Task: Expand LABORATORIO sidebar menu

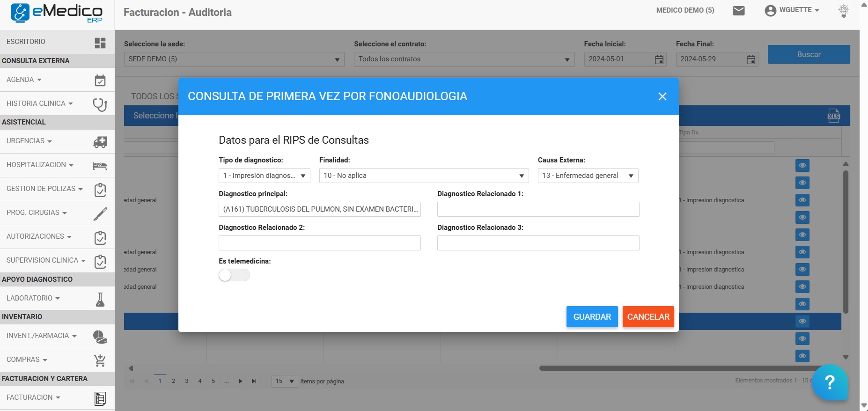Action: coord(33,298)
